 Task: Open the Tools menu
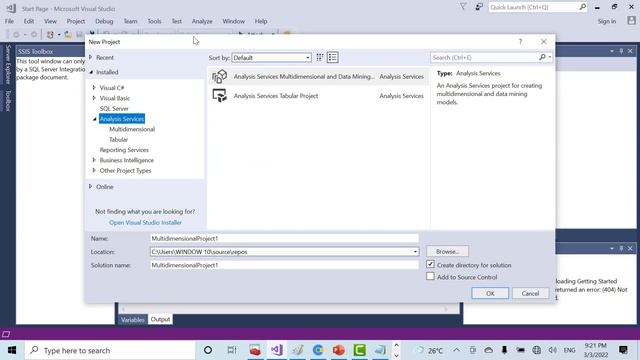[x=154, y=21]
